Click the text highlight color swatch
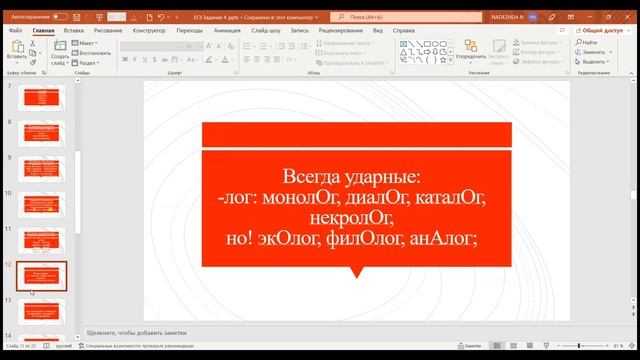 (x=209, y=60)
